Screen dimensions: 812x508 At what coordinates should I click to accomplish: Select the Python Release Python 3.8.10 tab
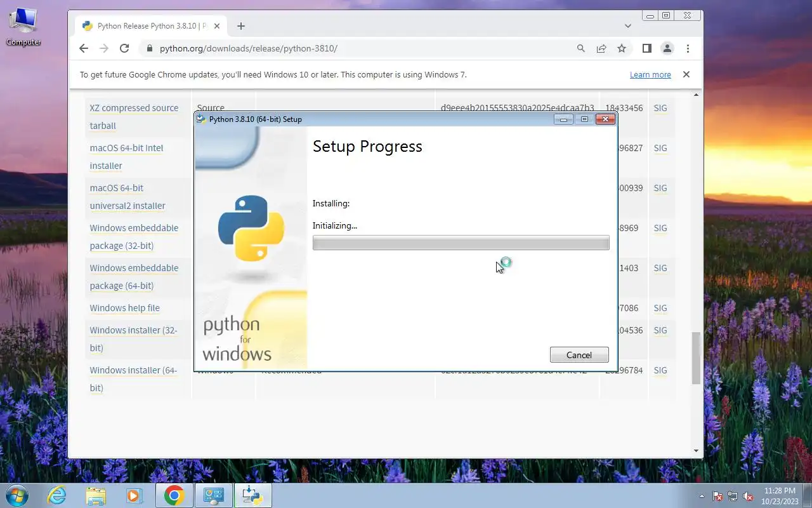151,26
